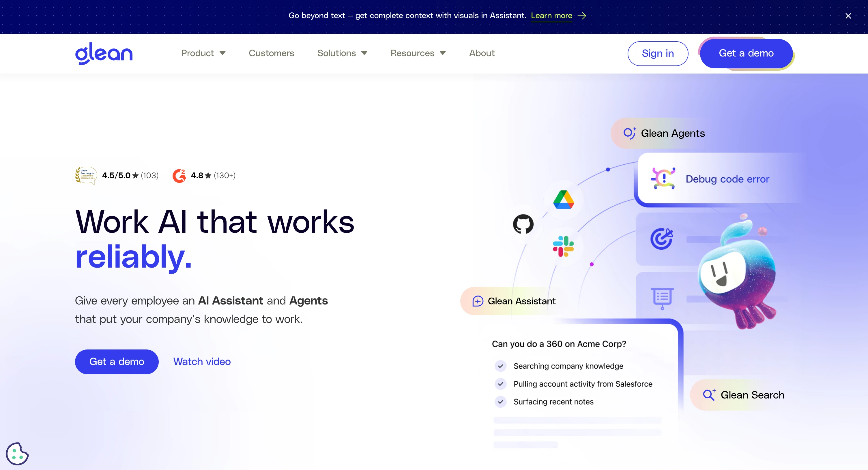Image resolution: width=868 pixels, height=470 pixels.
Task: Click the Get a demo button
Action: (x=746, y=53)
